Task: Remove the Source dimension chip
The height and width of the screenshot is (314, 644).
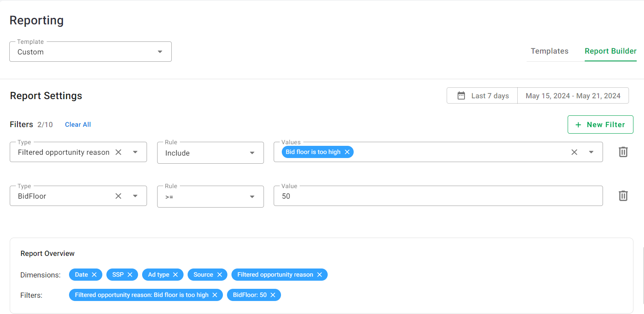Action: point(220,275)
